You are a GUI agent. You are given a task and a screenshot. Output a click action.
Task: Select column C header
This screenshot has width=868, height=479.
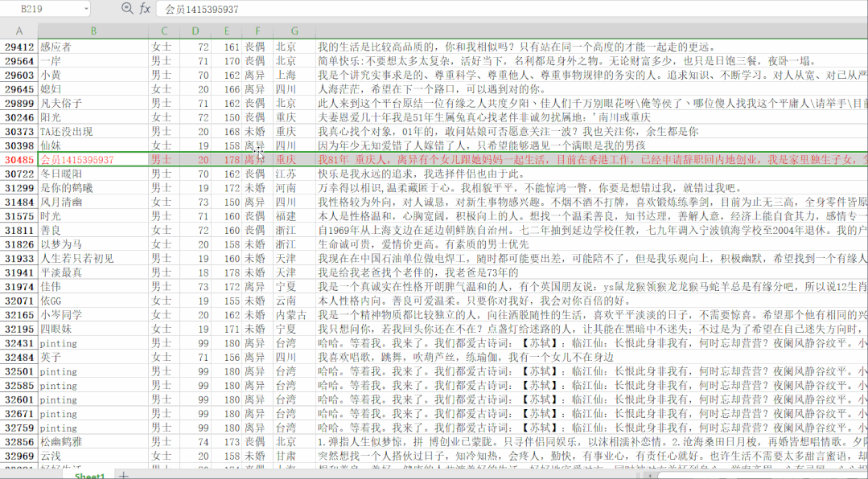[164, 31]
